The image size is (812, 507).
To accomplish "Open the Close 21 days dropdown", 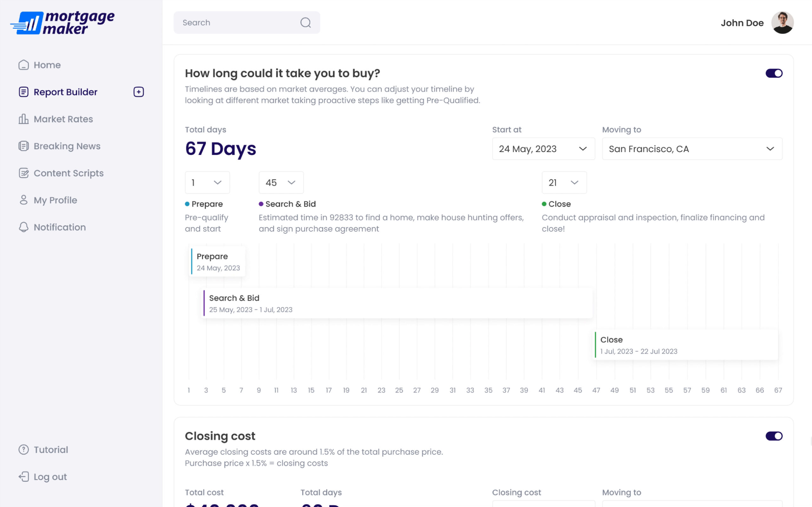I will coord(564,183).
